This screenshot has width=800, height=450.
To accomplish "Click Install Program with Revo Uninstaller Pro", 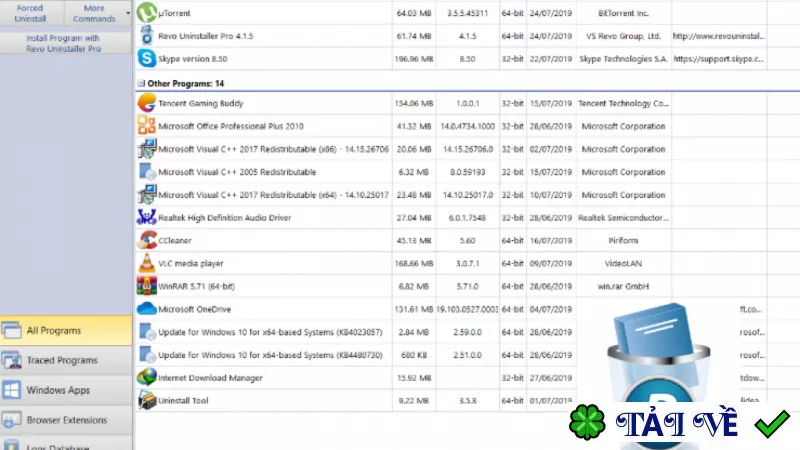I will click(64, 43).
